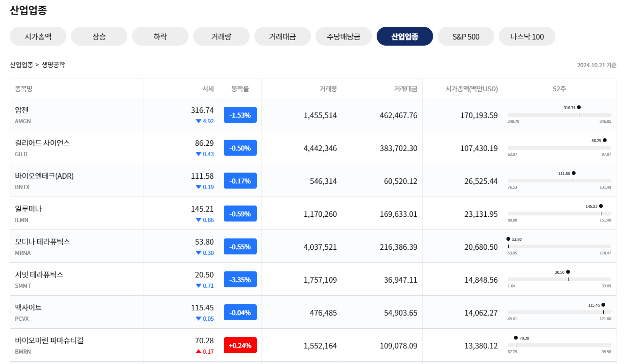The image size is (624, 364).
Task: Click the trading value 462,467.76
Action: click(x=398, y=115)
